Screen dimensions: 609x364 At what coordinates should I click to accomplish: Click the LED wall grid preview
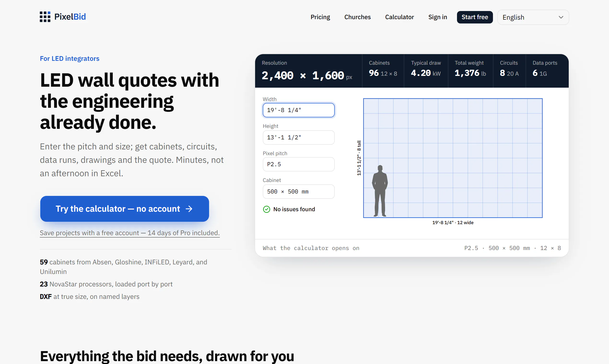(453, 158)
